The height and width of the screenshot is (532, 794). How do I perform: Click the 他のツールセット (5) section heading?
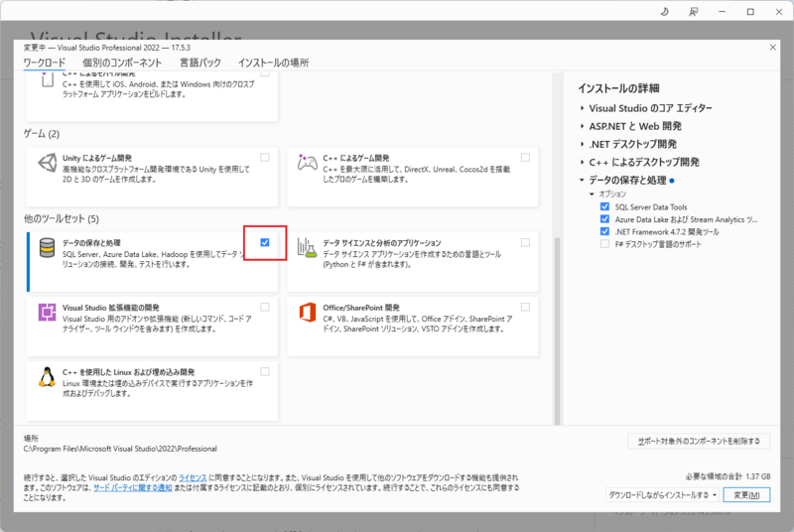62,218
